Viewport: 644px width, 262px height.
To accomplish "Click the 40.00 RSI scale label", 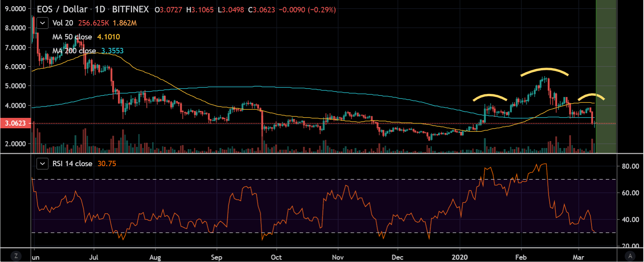I will pos(630,219).
